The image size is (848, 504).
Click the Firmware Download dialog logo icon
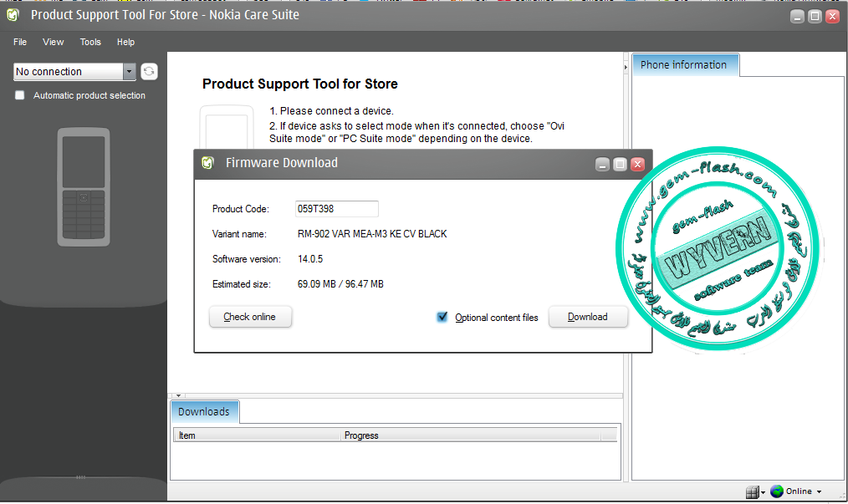pos(207,163)
